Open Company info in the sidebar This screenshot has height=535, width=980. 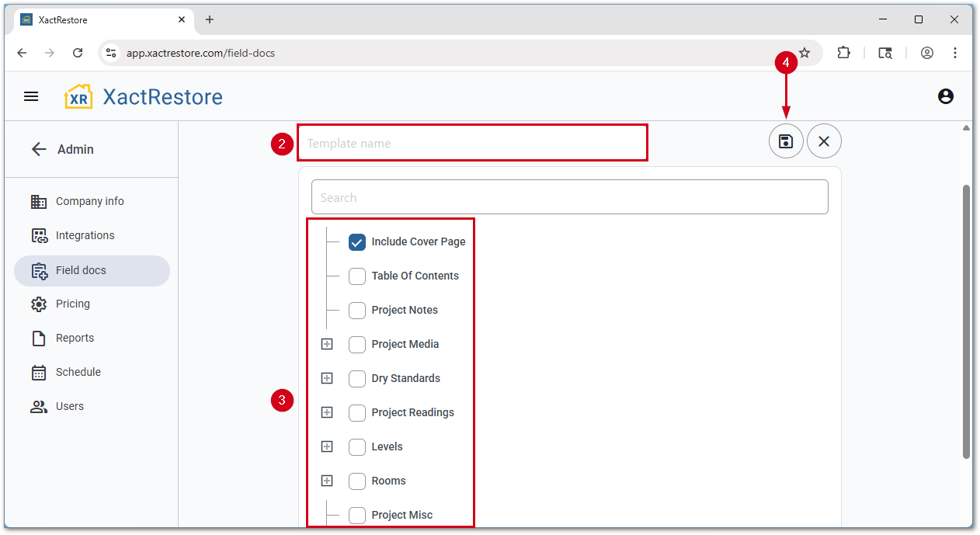click(89, 201)
